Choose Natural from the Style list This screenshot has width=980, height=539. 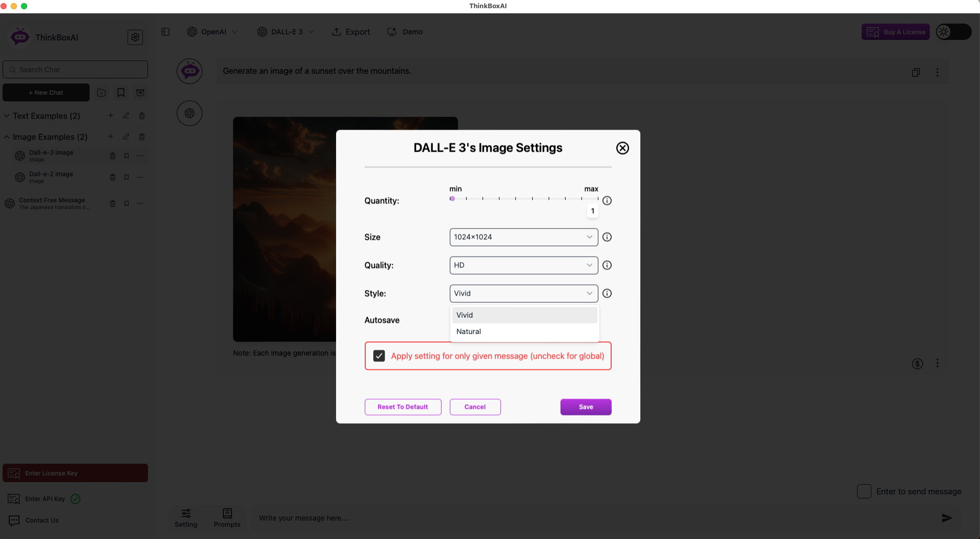(525, 331)
